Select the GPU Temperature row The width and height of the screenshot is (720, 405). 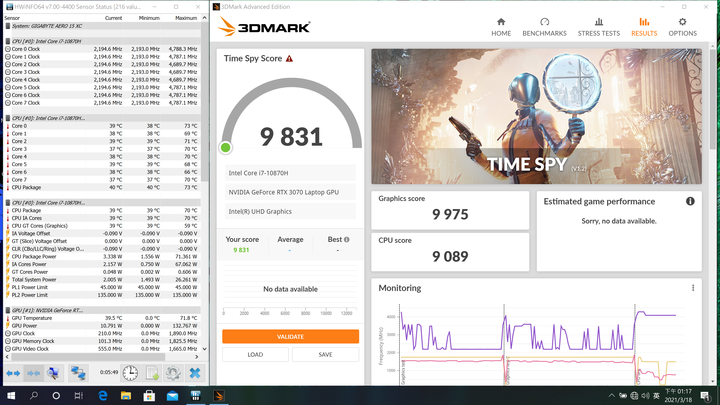pos(102,318)
